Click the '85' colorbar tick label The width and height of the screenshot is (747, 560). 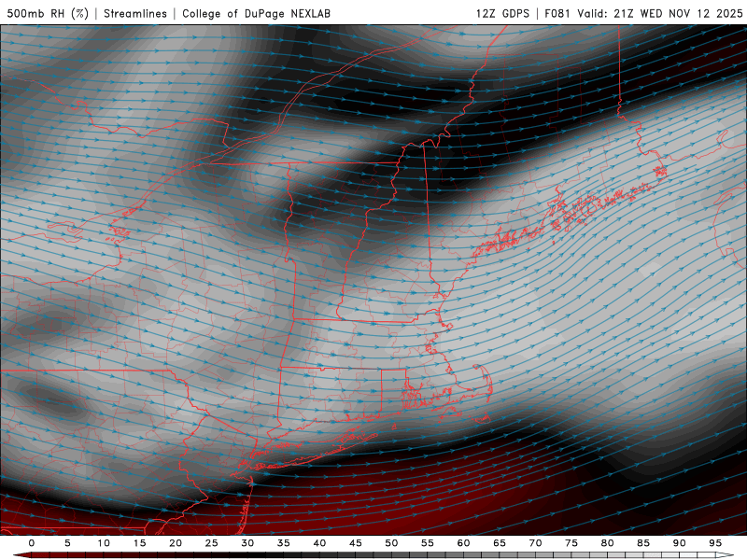coord(643,543)
